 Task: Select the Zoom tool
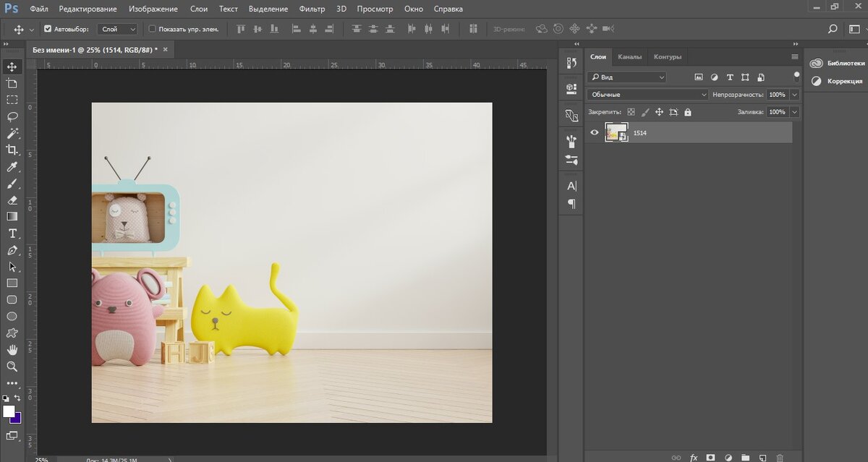tap(12, 367)
